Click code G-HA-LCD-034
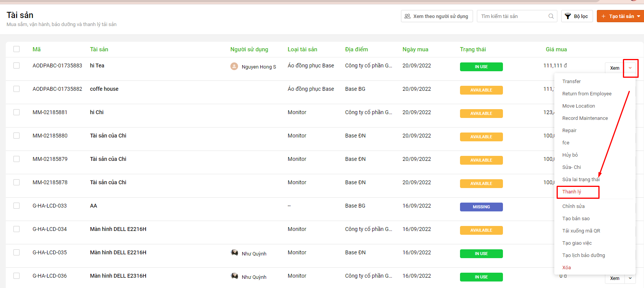This screenshot has width=644, height=288. pyautogui.click(x=49, y=229)
